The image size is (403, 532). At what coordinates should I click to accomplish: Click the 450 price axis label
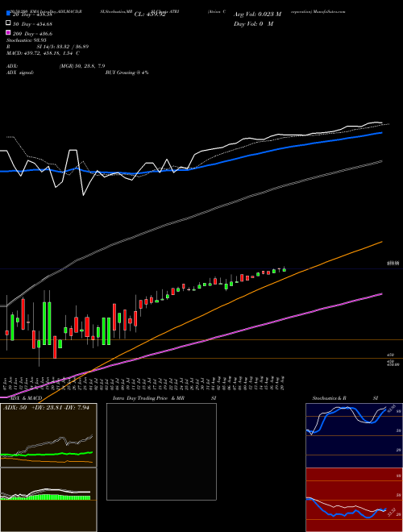(x=390, y=355)
